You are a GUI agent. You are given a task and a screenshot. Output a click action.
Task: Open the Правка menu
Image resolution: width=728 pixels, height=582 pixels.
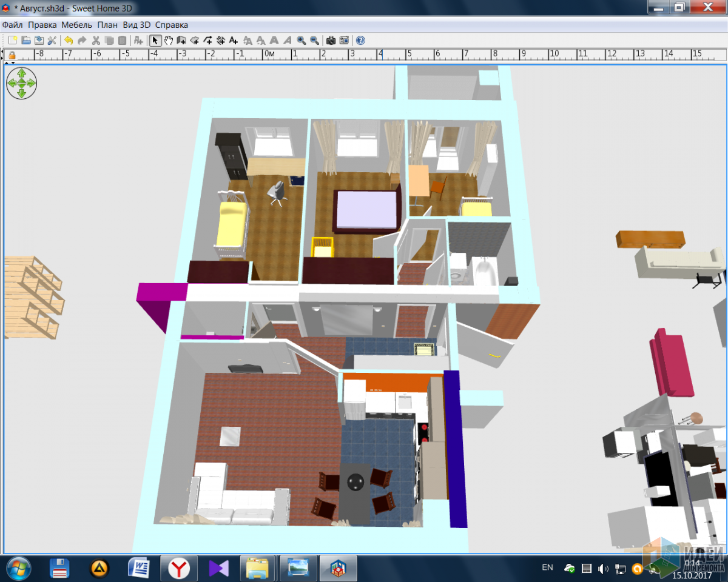(x=42, y=25)
